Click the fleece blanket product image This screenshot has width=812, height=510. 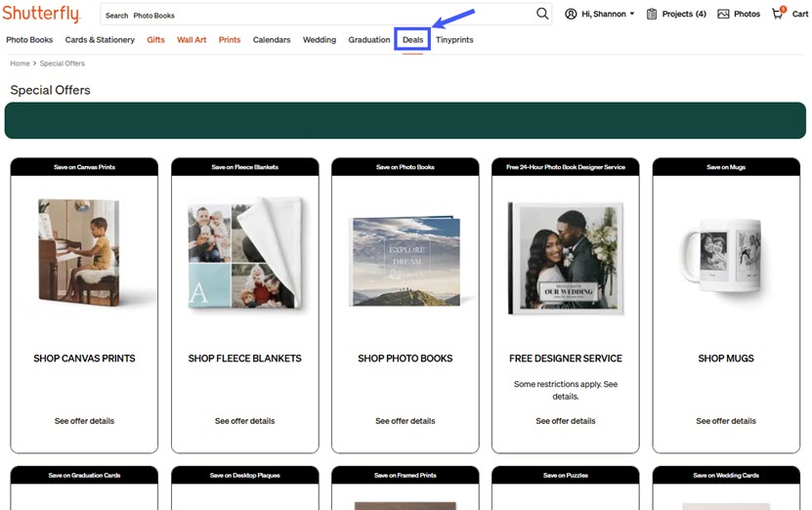[245, 253]
